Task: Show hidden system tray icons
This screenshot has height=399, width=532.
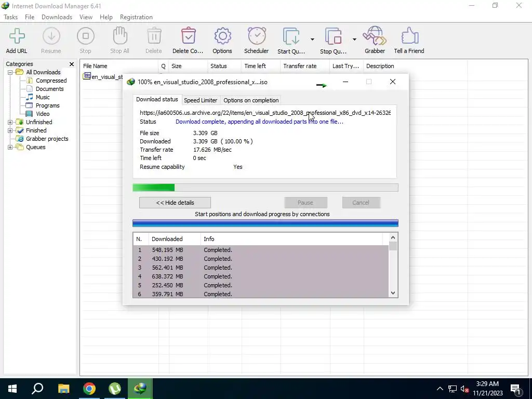Action: [440, 389]
